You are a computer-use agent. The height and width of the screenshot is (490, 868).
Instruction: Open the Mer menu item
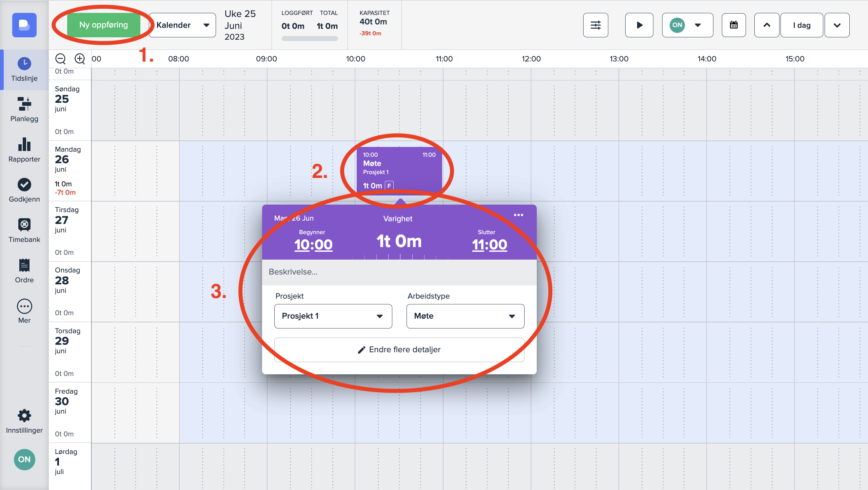[24, 311]
